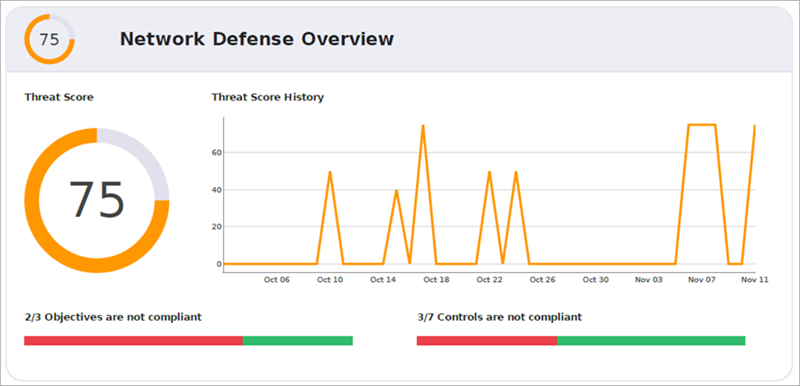Open the Network Defense Overview title

[x=257, y=39]
